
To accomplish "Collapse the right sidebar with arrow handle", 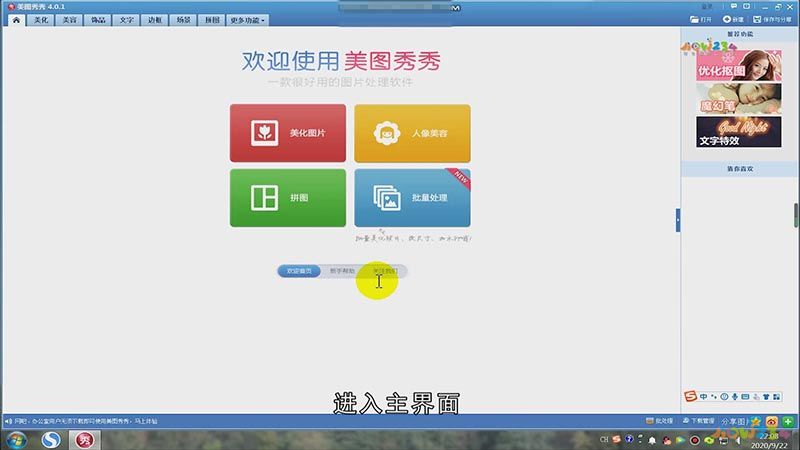I will (678, 220).
